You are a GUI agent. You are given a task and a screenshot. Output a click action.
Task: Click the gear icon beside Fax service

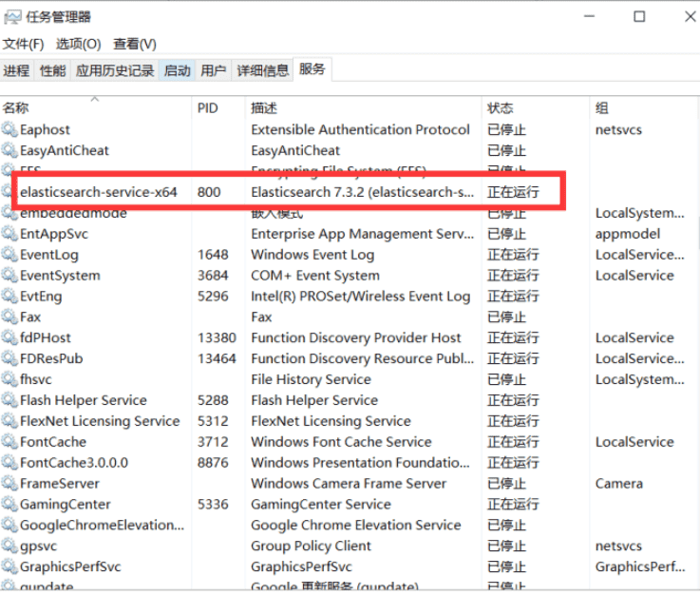[9, 317]
